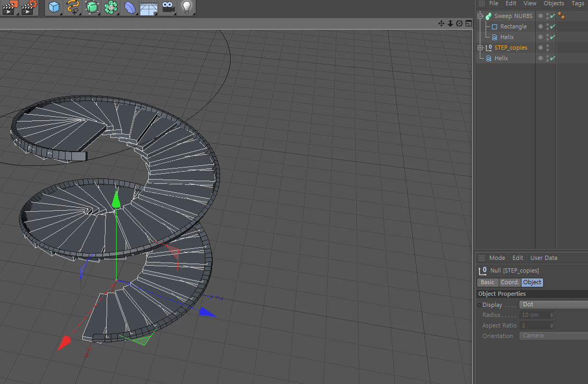Select the orange Phong tag on Sweep NURBS
Viewport: 588px width, 384px height.
point(562,16)
